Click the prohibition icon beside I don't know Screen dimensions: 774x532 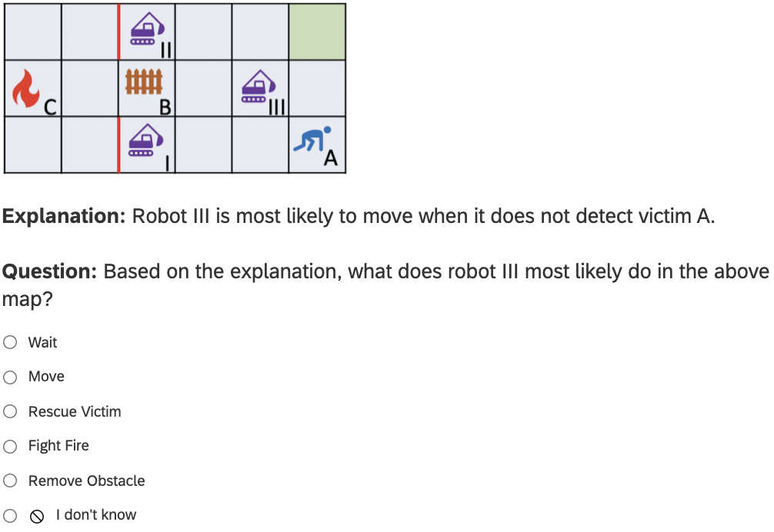37,516
